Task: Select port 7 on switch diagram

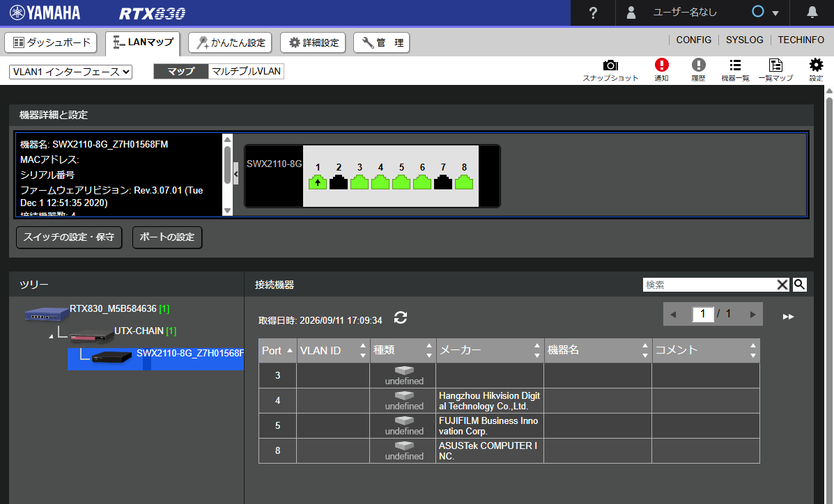Action: pos(443,182)
